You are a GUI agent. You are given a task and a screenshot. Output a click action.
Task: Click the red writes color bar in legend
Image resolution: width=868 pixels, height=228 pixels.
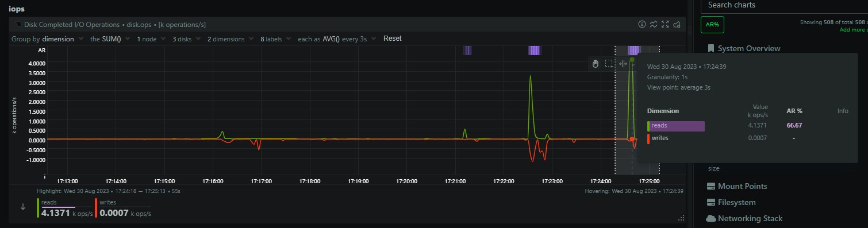point(96,208)
